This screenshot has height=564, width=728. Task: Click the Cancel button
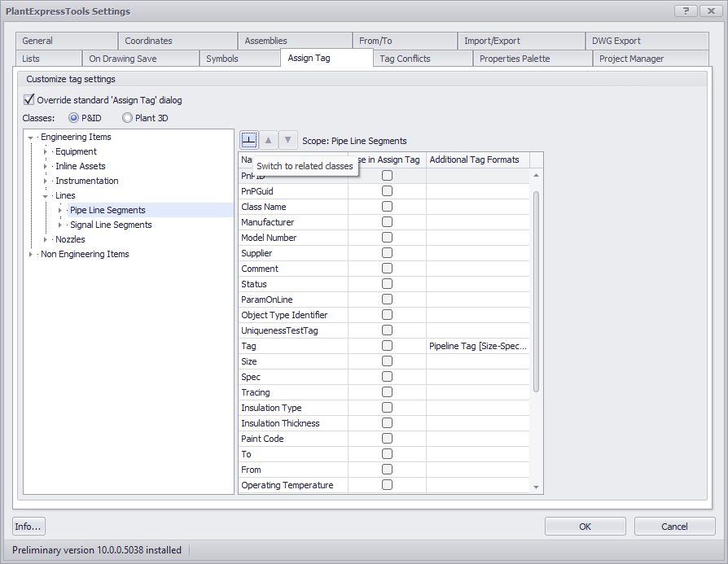674,527
